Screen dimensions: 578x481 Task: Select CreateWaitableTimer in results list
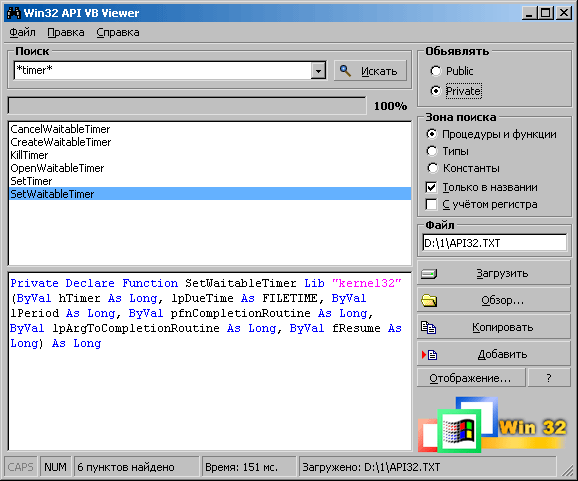[x=210, y=142]
